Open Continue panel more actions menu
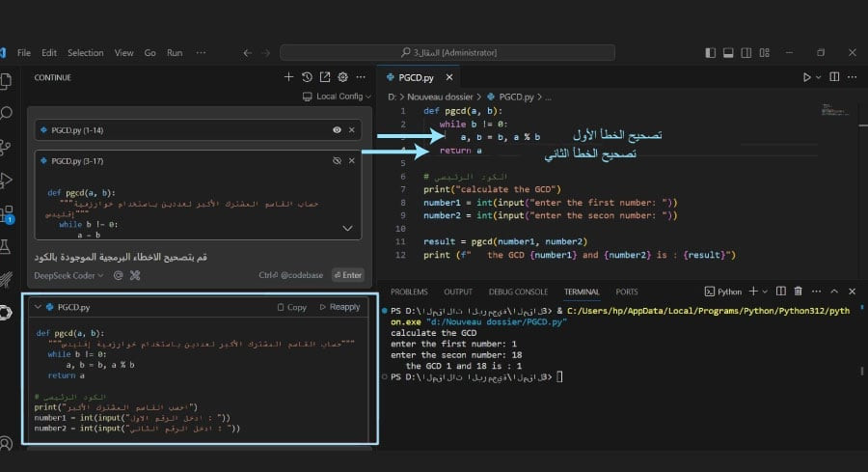The image size is (868, 472). (361, 77)
